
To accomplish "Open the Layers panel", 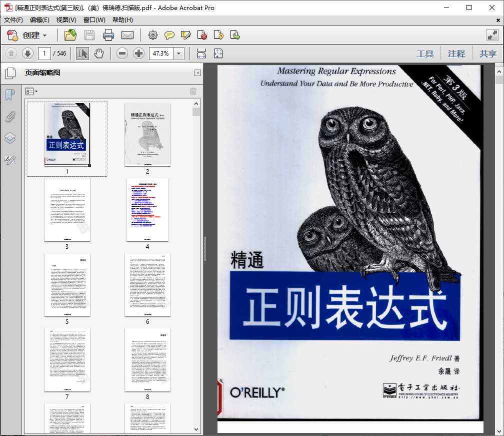I will (10, 138).
